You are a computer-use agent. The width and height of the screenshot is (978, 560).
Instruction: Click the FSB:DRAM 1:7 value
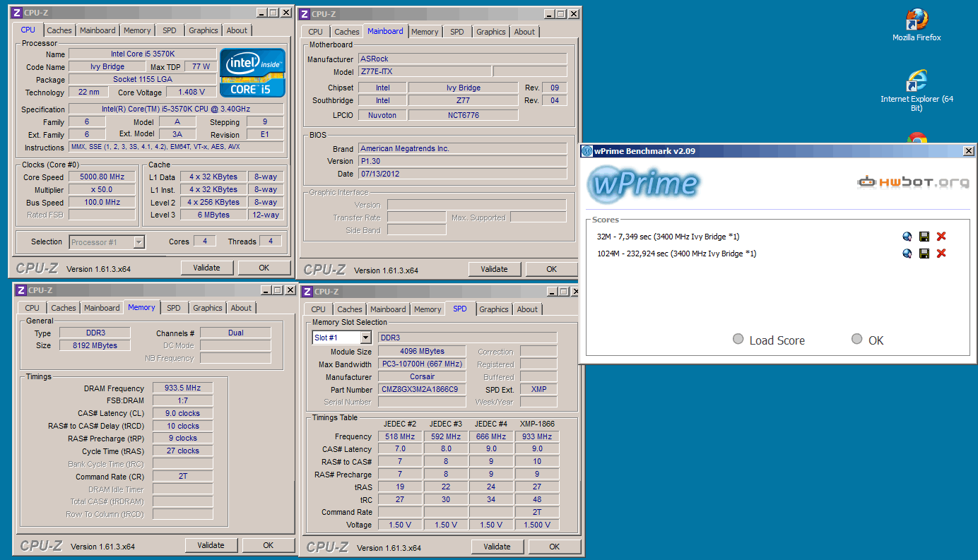tap(182, 400)
